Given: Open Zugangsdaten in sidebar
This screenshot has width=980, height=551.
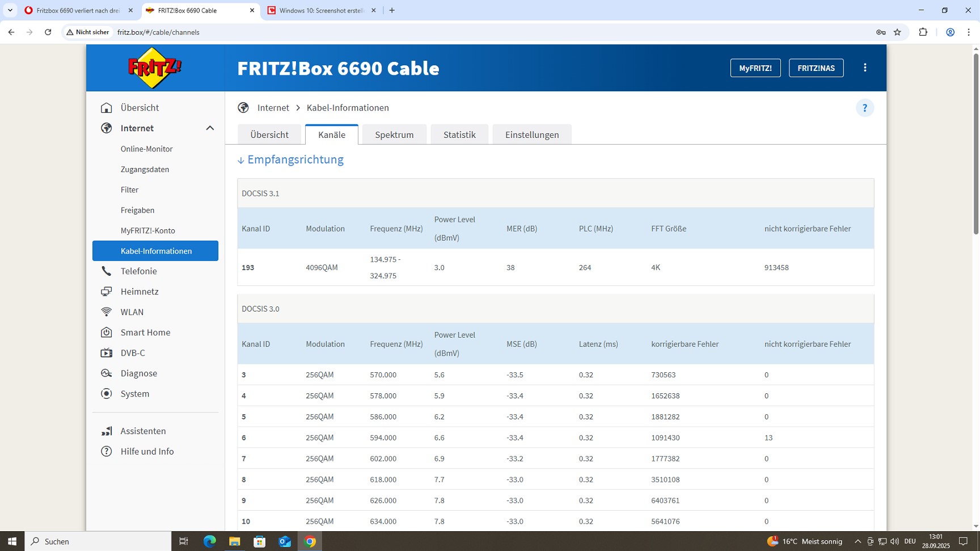Looking at the screenshot, I should click(x=145, y=169).
